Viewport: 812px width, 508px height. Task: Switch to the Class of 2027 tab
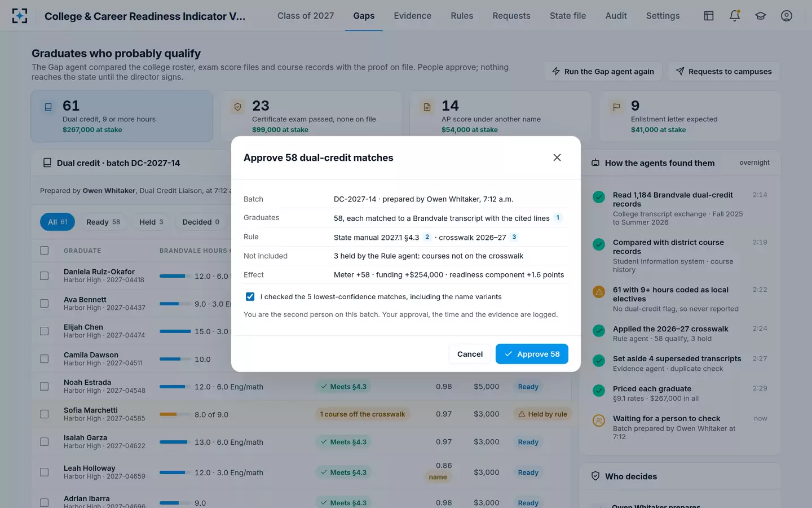tap(306, 16)
